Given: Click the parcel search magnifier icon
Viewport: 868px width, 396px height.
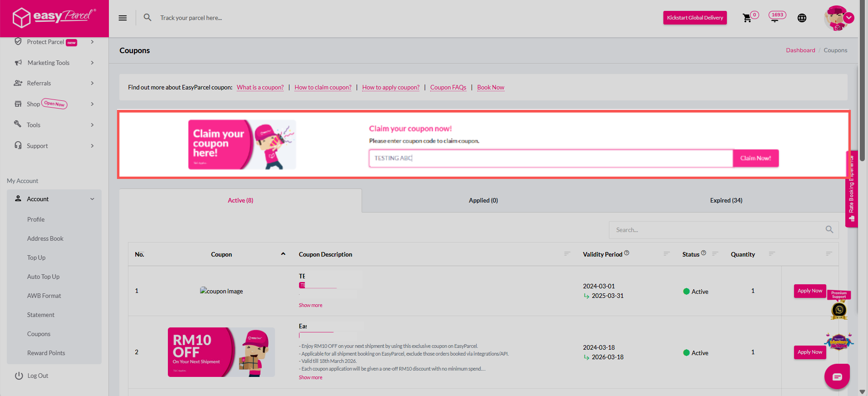Looking at the screenshot, I should pyautogui.click(x=147, y=17).
